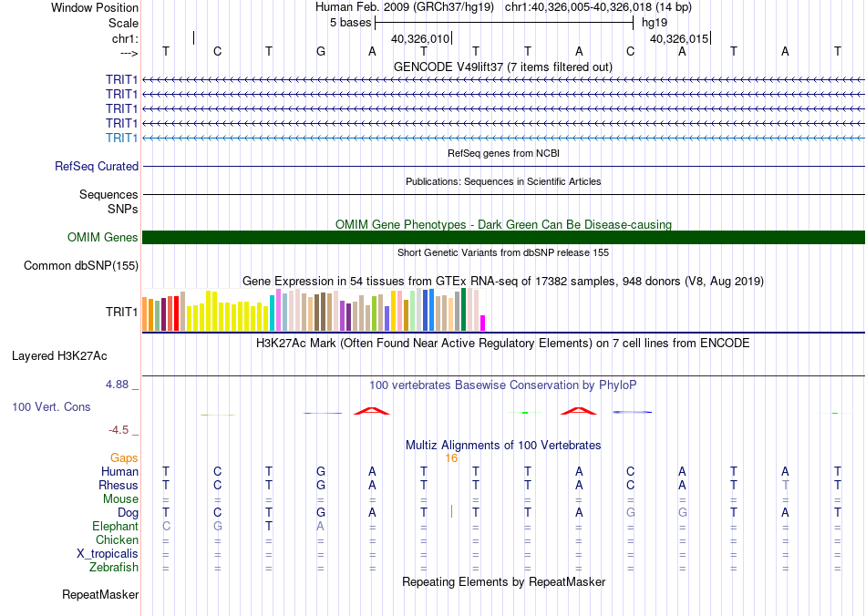Select the Mouse species row label

click(x=120, y=499)
